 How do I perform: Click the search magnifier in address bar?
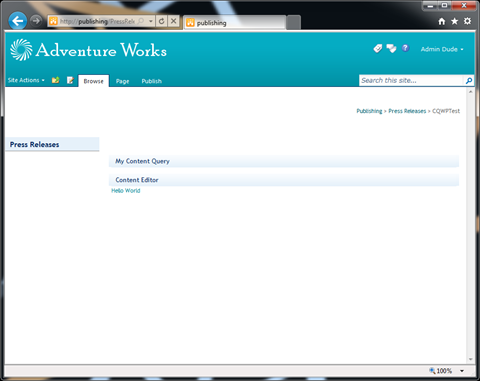point(141,21)
